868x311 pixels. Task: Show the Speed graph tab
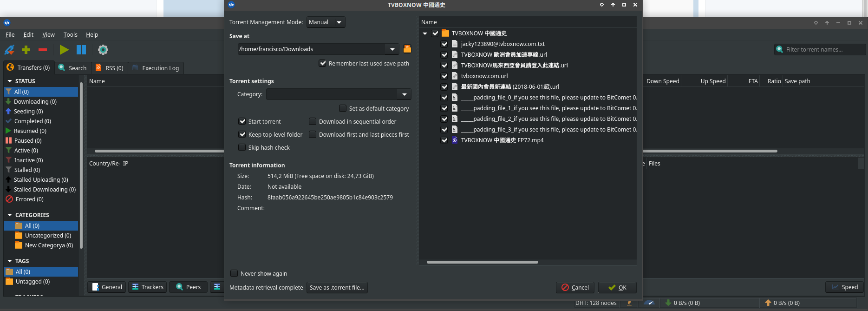point(845,287)
